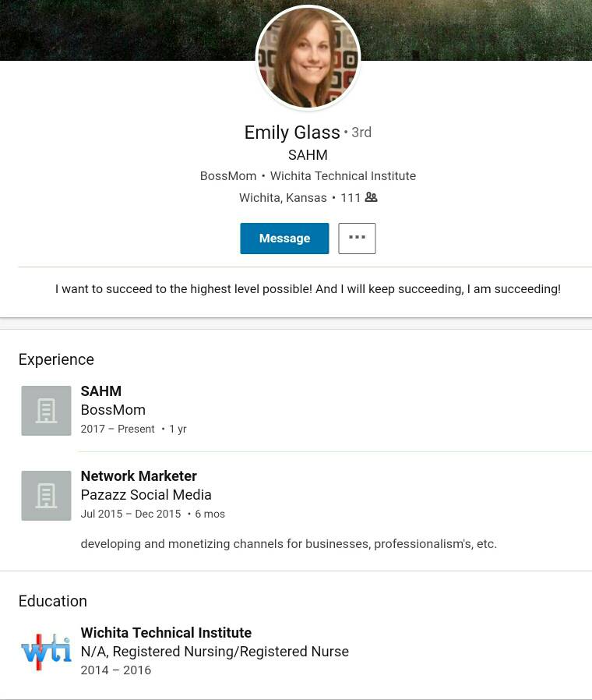Viewport: 592px width, 700px height.
Task: Click the BossMom company placeholder icon
Action: click(46, 410)
